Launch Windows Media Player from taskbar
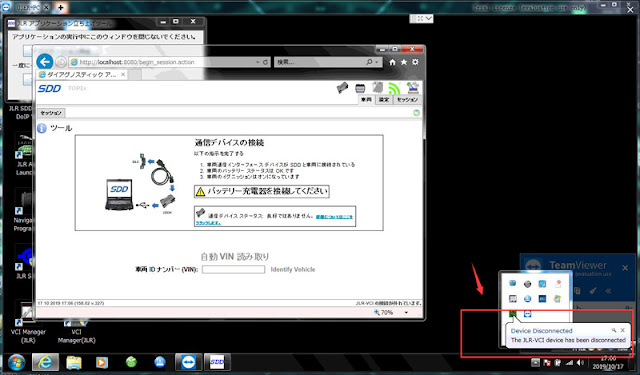This screenshot has height=375, width=640. (x=102, y=362)
